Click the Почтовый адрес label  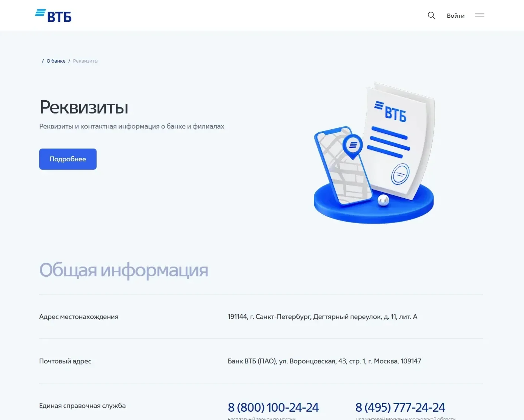(65, 361)
